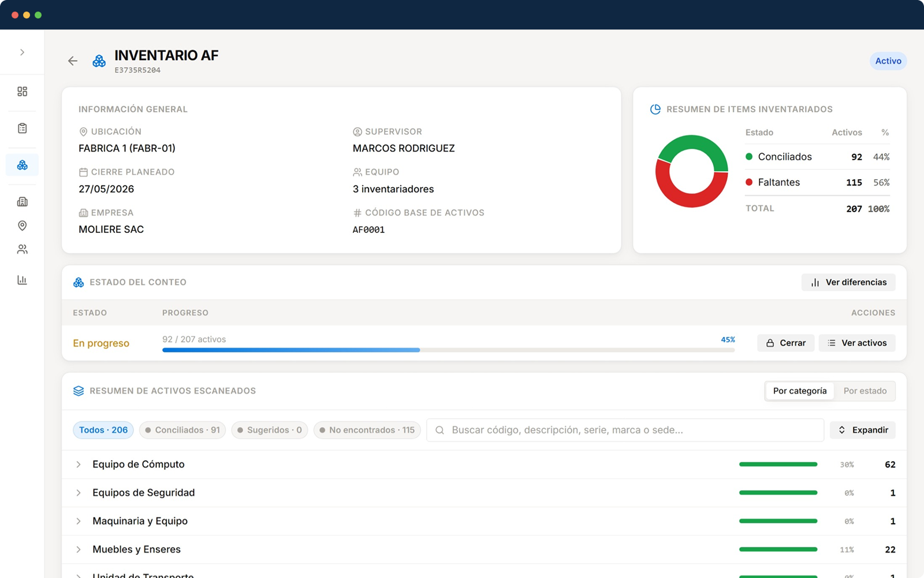Expand the Equipo de Cómputo category row
This screenshot has height=578, width=924.
(x=484, y=464)
